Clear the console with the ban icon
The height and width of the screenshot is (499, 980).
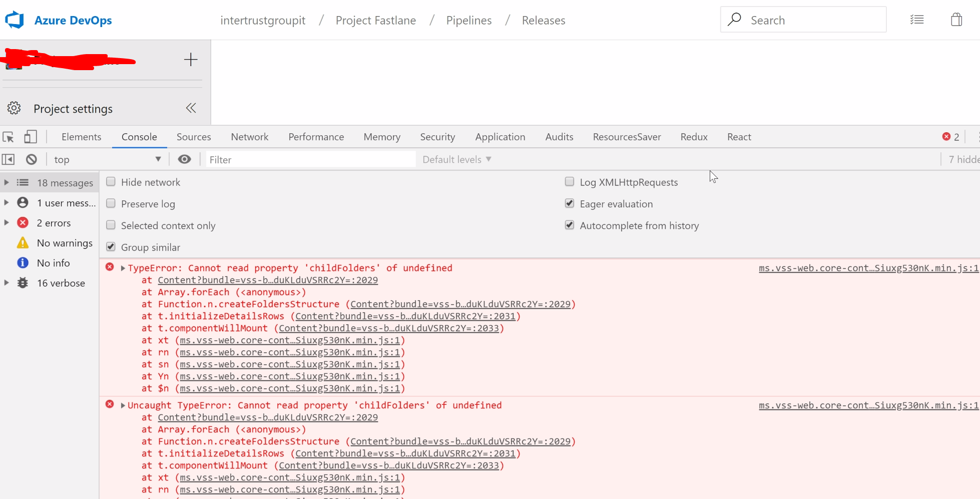pyautogui.click(x=32, y=159)
